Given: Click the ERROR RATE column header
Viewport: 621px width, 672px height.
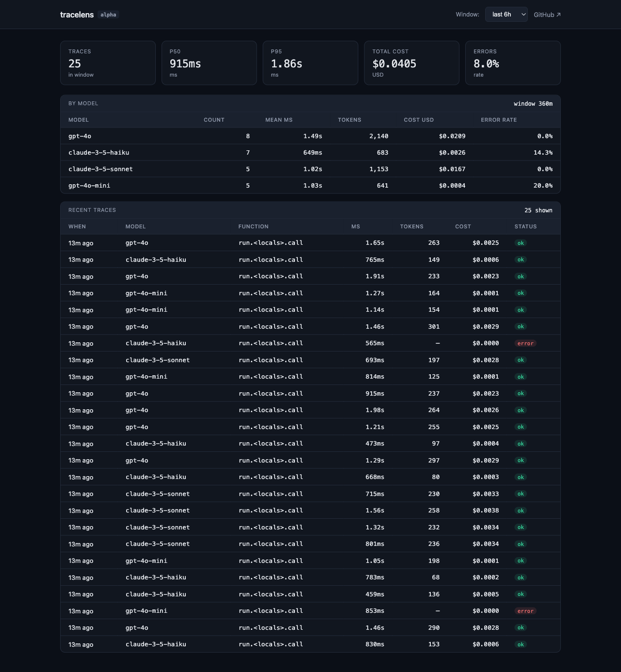Looking at the screenshot, I should (499, 120).
